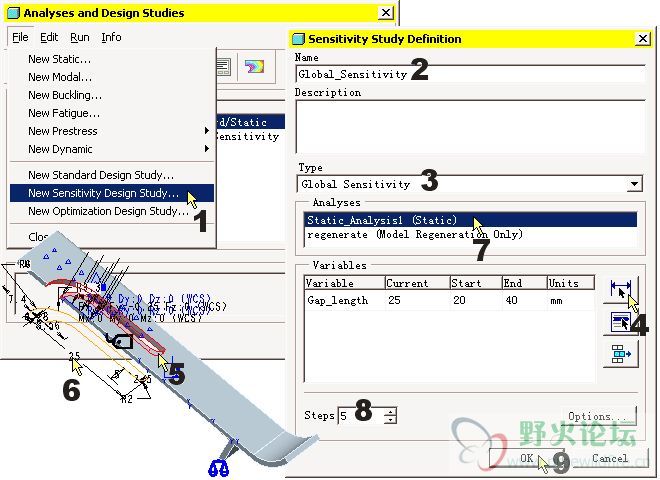660x480 pixels.
Task: Choose New Standard Design Study...
Action: (x=113, y=175)
